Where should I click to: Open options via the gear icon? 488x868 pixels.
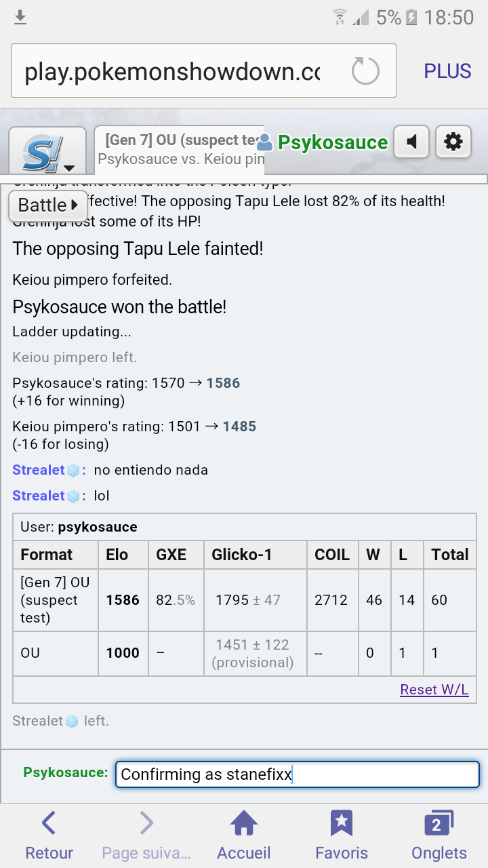click(x=453, y=142)
